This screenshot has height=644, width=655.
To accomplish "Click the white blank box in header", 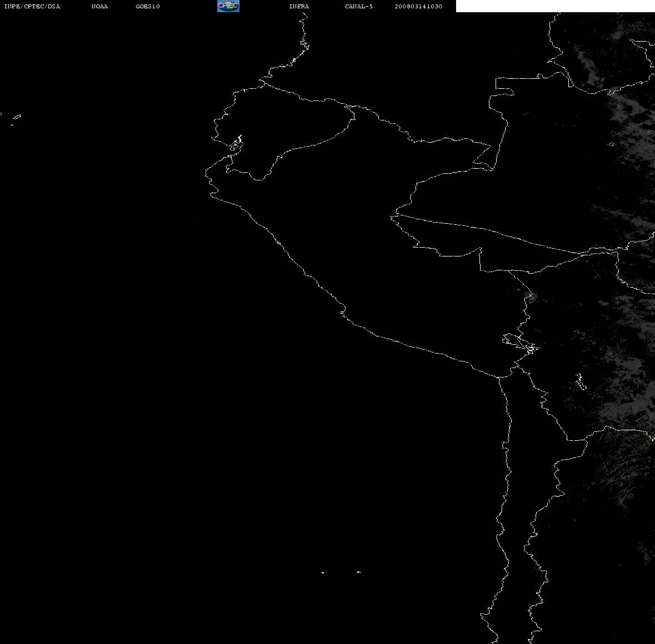I will 555,6.
